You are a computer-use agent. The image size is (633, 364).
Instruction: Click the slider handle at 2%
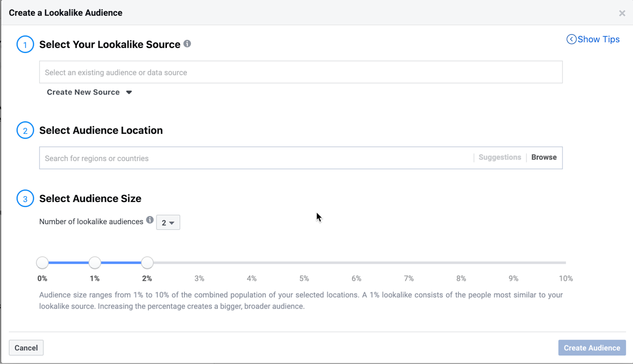(x=147, y=262)
